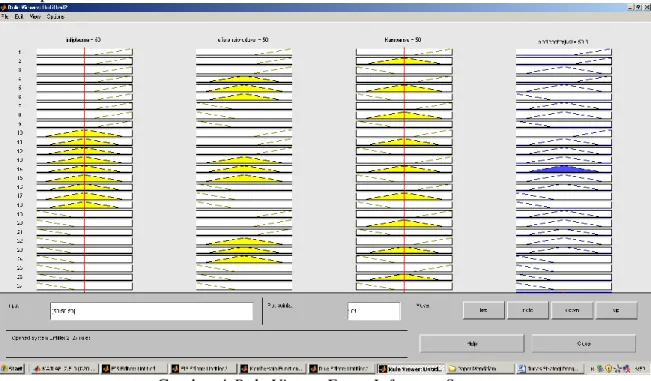Click rule 10's first input yellow membership plot
Viewport: 651px width, 381px height.
coord(85,133)
